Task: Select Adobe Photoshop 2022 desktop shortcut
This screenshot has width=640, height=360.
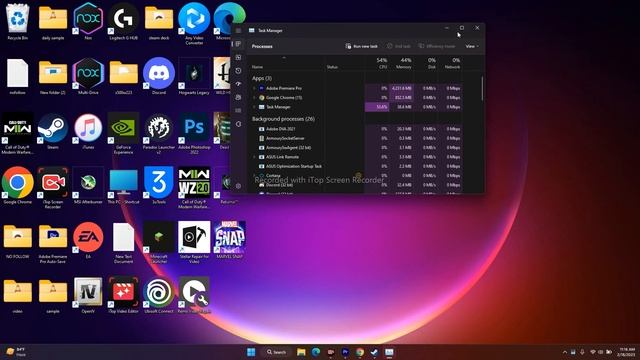Action: coord(194,133)
